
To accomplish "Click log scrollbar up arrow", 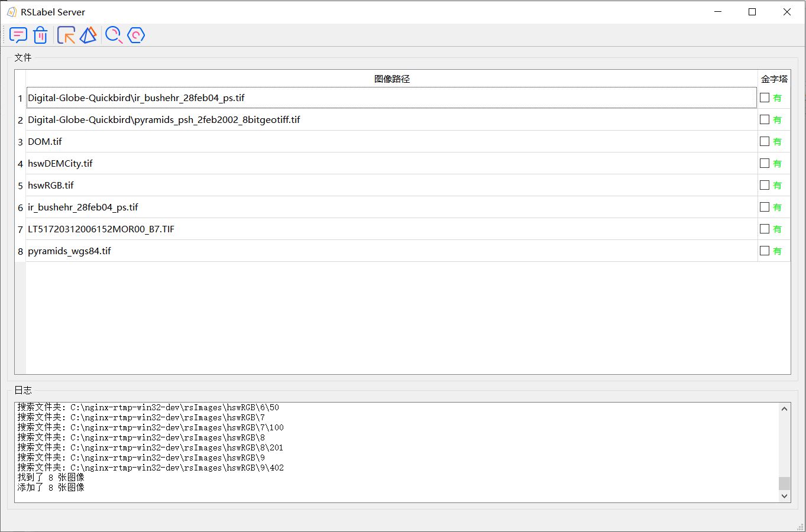I will (785, 409).
